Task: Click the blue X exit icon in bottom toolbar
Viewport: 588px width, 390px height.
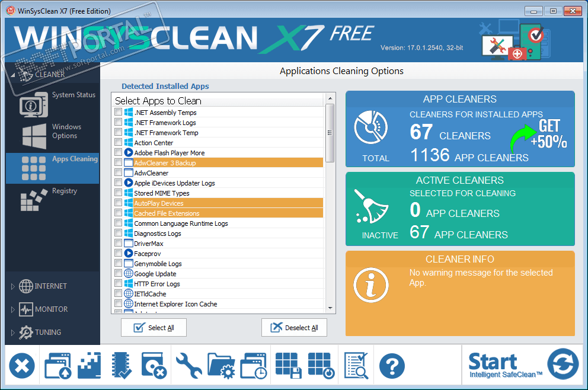Action: [x=22, y=366]
